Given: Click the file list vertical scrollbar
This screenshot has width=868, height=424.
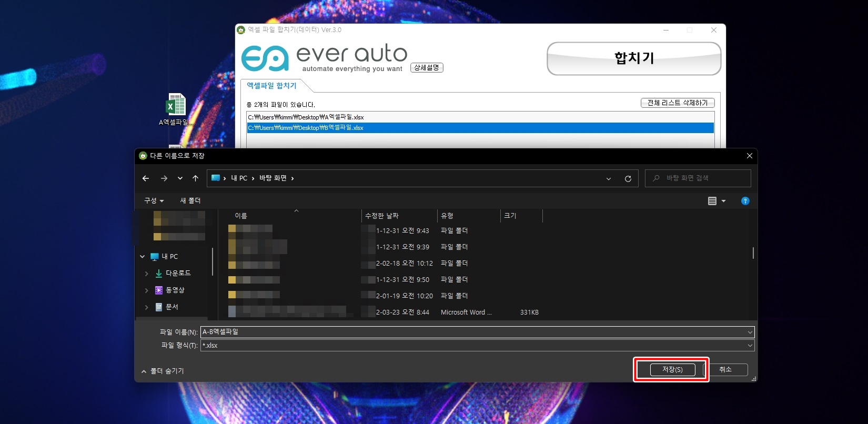Looking at the screenshot, I should 753,253.
